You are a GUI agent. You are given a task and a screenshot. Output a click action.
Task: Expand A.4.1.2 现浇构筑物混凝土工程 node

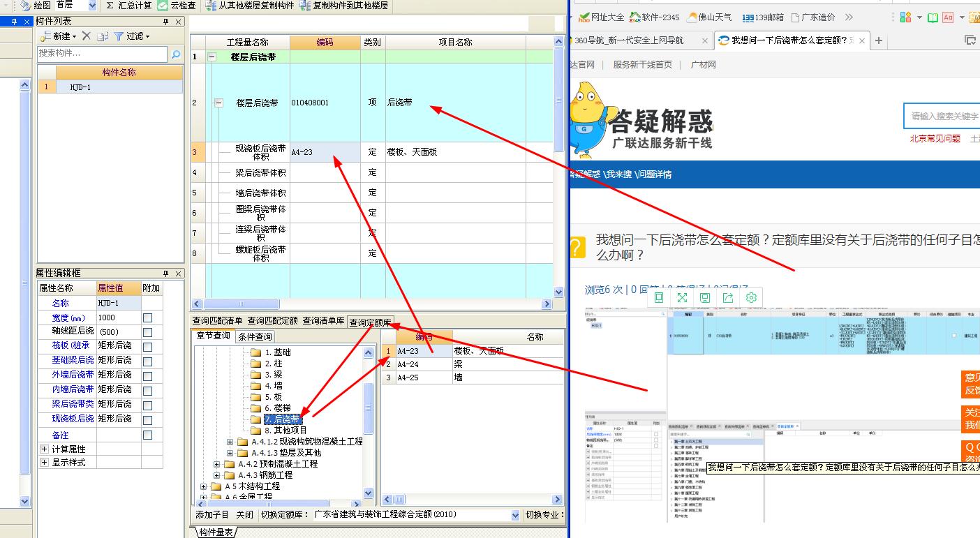pos(230,442)
